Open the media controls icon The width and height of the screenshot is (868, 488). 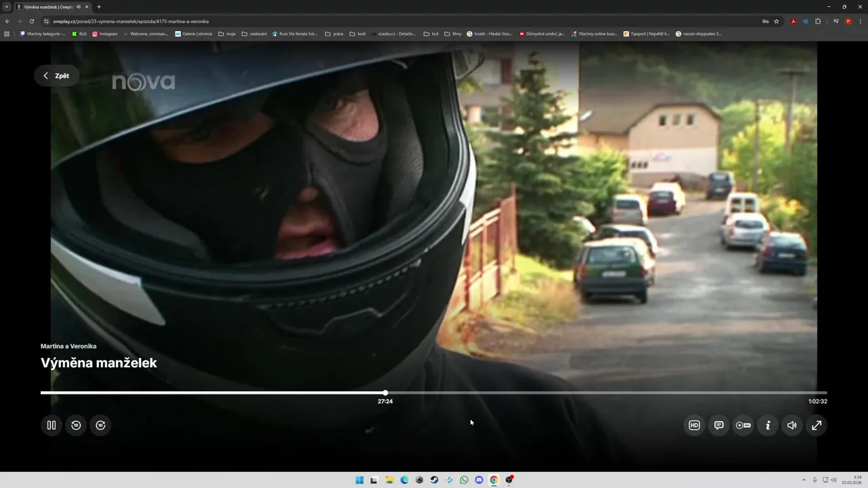coord(836,21)
